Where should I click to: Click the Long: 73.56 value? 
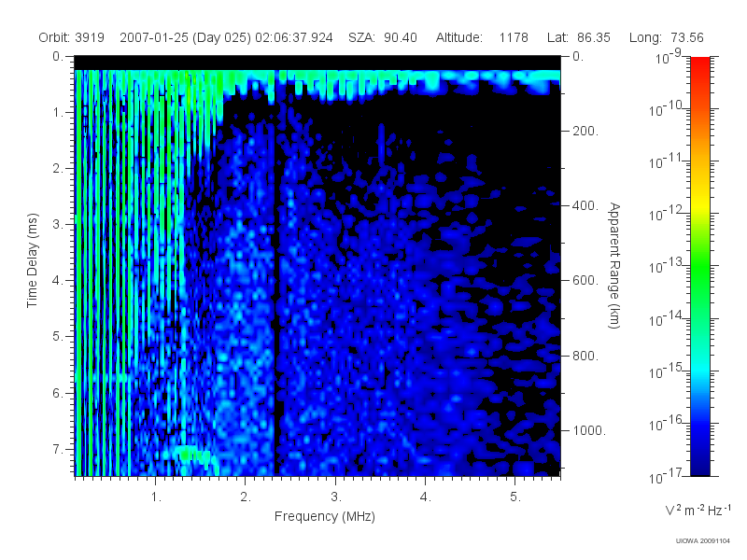(x=666, y=37)
